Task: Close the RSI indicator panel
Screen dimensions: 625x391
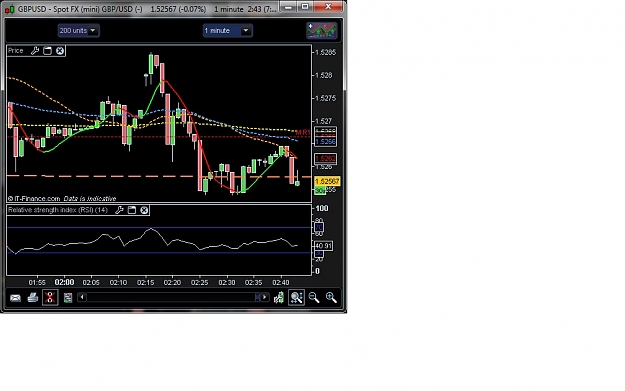Action: click(x=144, y=210)
